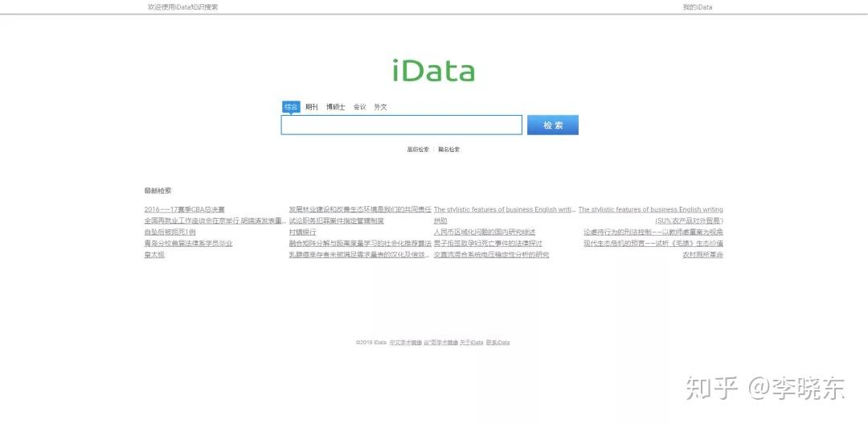Viewport: 868px width, 424px height.
Task: Open recent search 融合矩阵分解与距离度量学习
Action: pyautogui.click(x=360, y=243)
